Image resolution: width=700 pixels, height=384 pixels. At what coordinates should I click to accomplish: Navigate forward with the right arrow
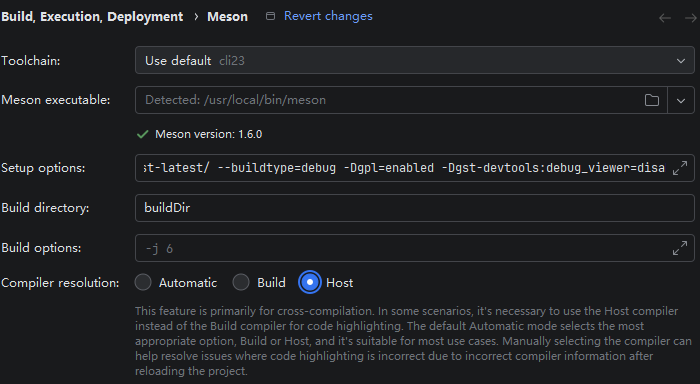691,18
